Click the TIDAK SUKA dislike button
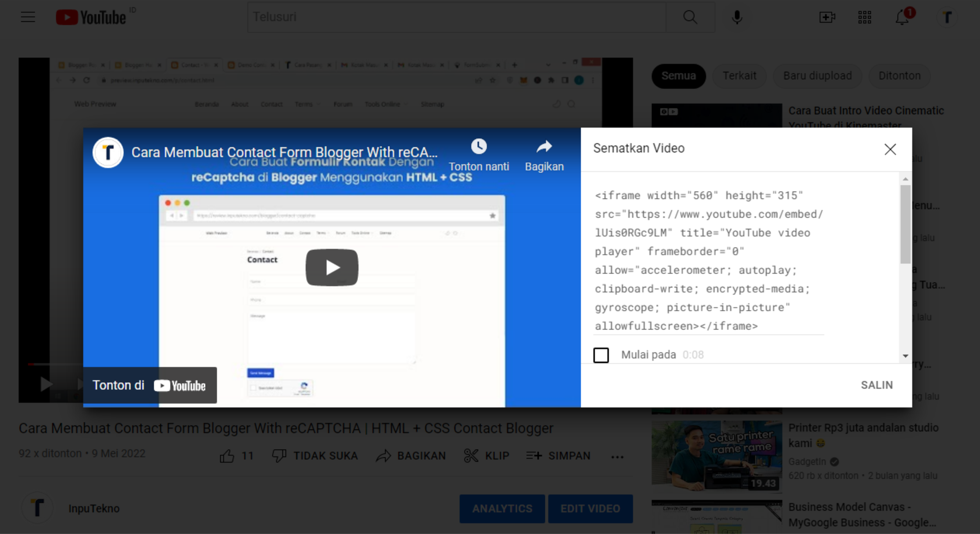Image resolution: width=980 pixels, height=534 pixels. [315, 456]
